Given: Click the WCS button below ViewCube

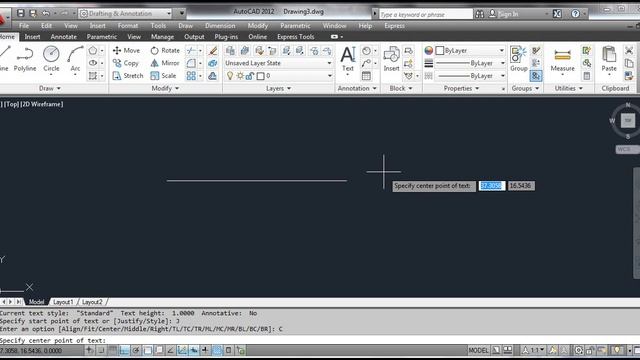Looking at the screenshot, I should (x=626, y=149).
